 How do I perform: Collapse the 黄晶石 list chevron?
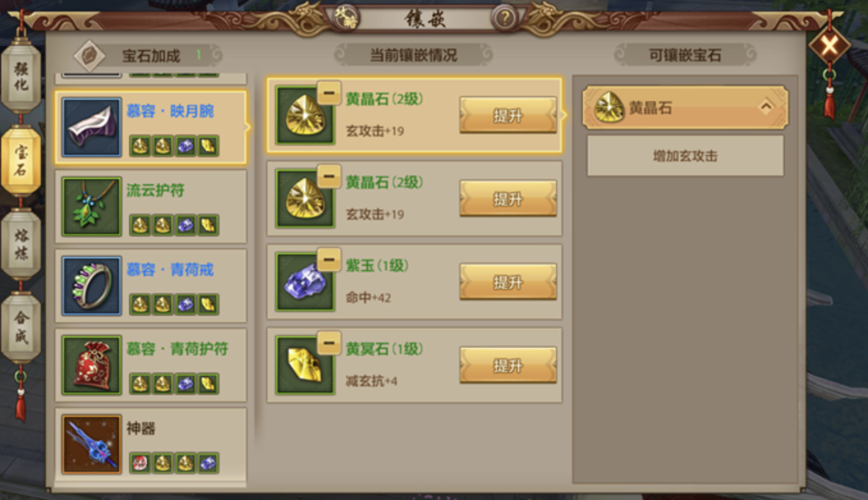(766, 107)
